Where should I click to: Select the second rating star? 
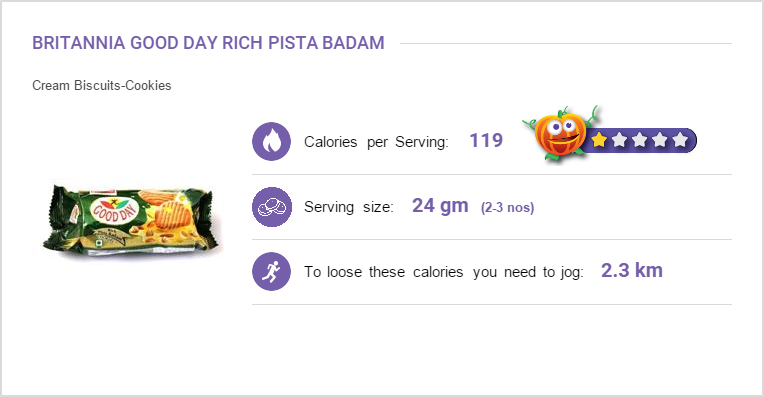click(619, 140)
